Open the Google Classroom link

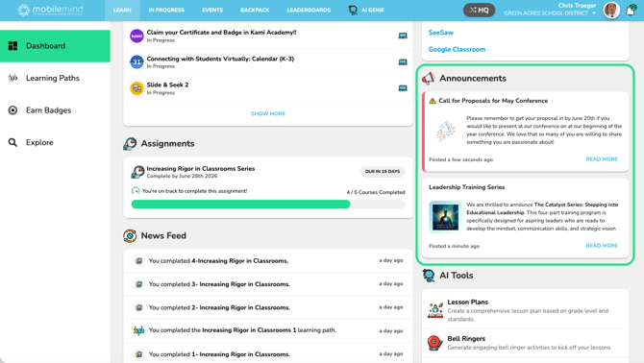457,49
